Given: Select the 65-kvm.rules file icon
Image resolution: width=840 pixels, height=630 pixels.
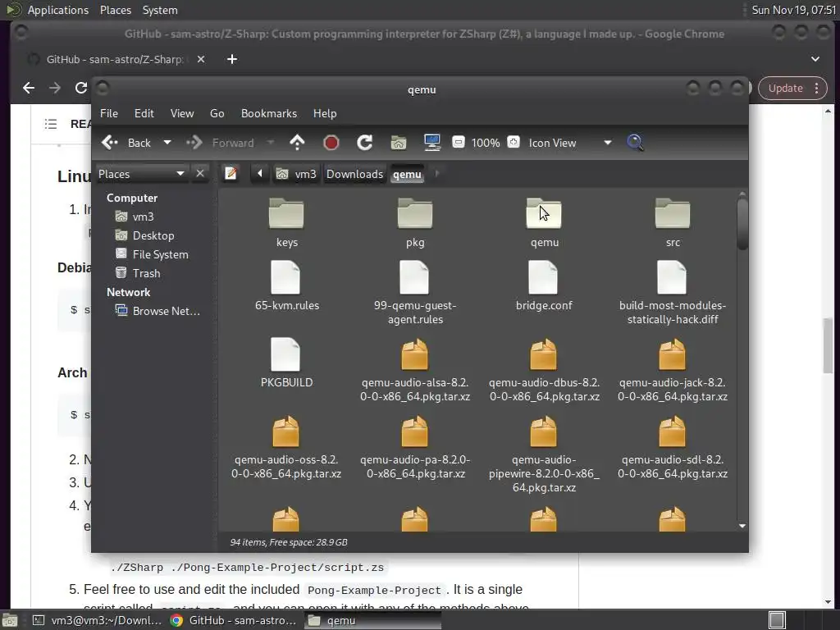Looking at the screenshot, I should pyautogui.click(x=285, y=277).
